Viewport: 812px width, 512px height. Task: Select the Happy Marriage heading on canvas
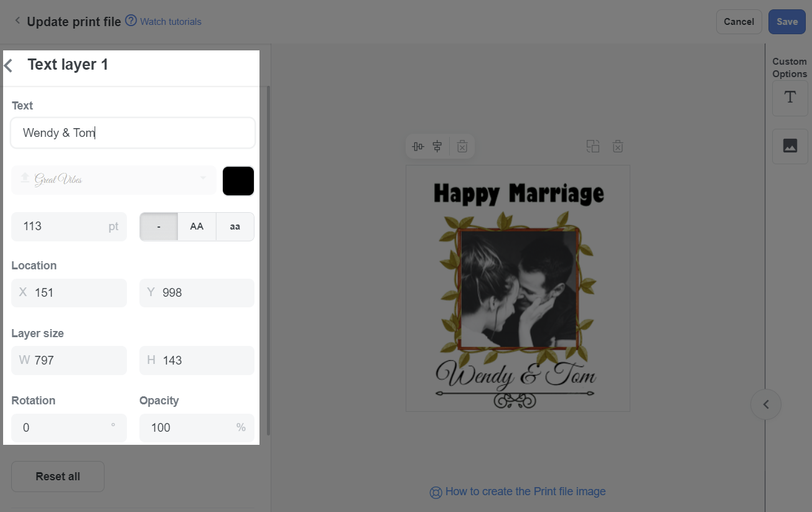click(518, 193)
